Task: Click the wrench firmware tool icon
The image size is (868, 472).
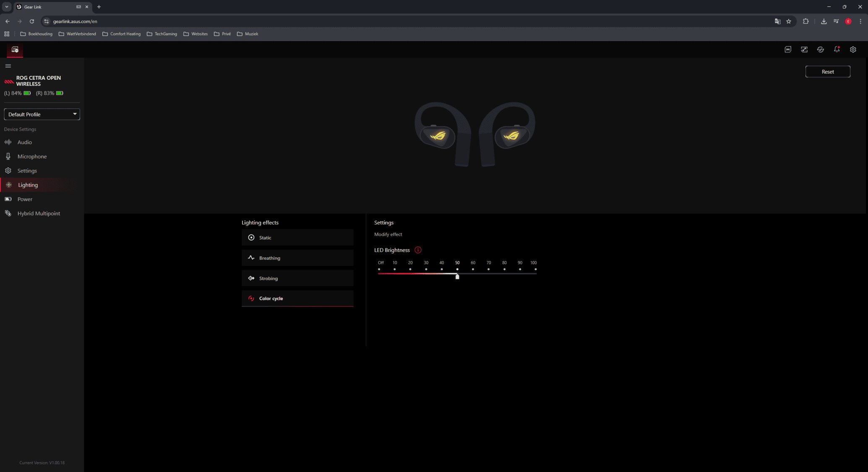Action: (804, 50)
